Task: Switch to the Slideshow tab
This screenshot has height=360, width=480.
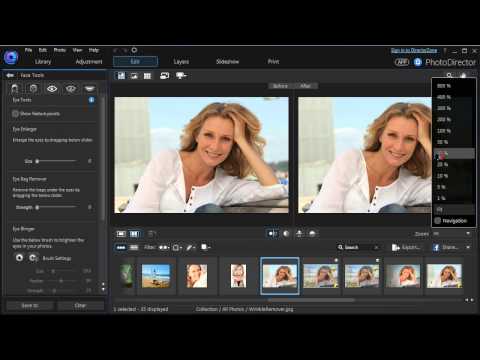Action: (227, 62)
